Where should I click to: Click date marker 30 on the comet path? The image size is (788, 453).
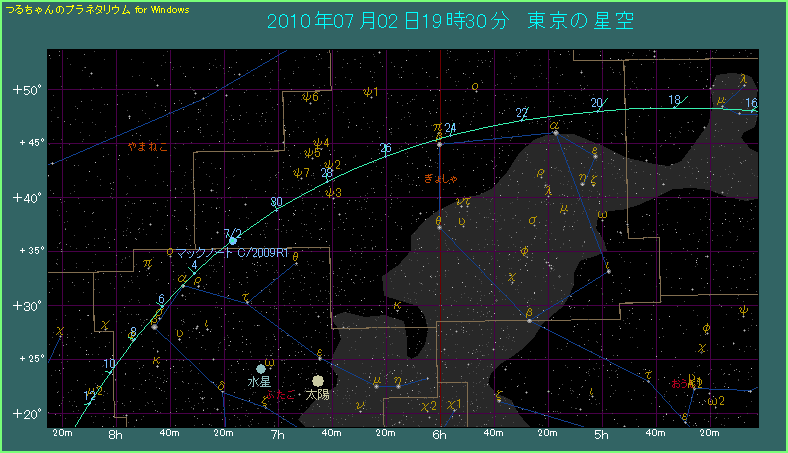click(x=275, y=203)
